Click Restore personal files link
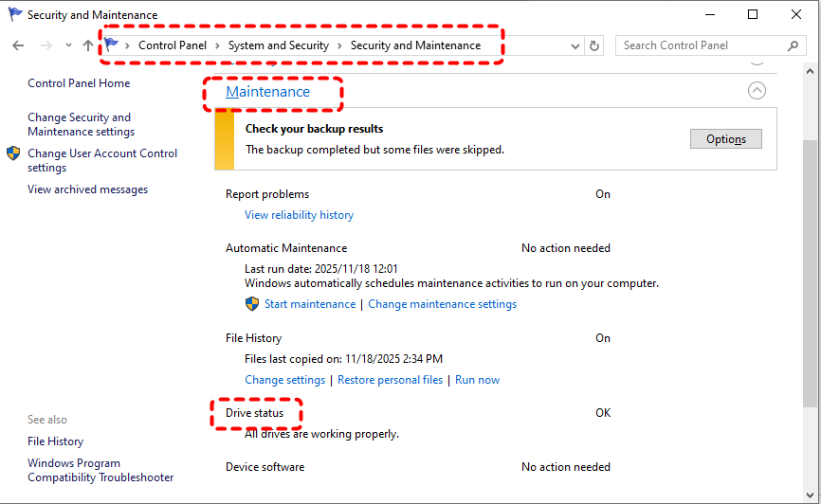The width and height of the screenshot is (821, 504). pos(390,380)
